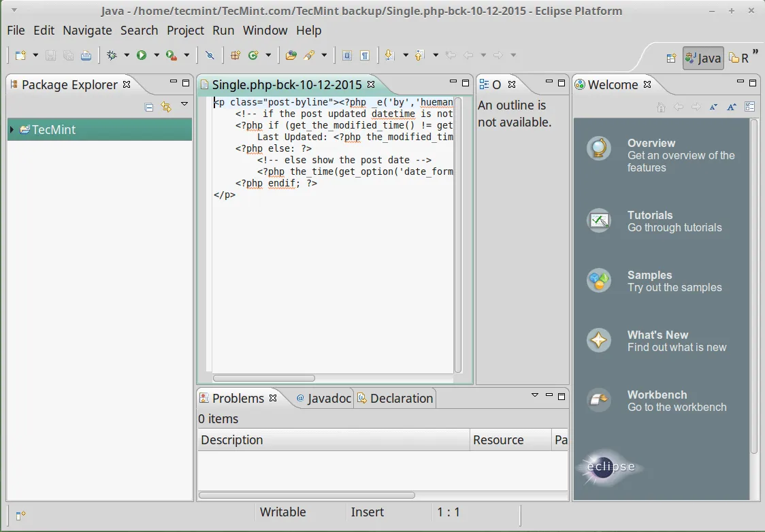The height and width of the screenshot is (532, 765).
Task: Select the Java perspective button
Action: point(702,58)
